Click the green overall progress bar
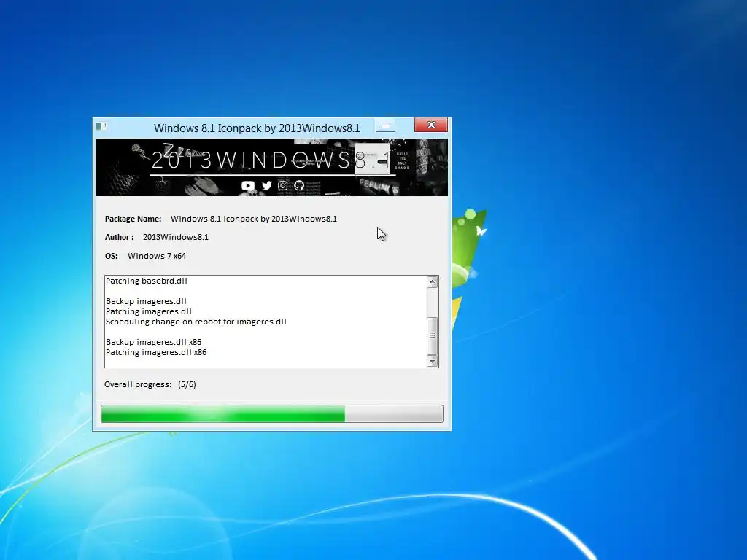The image size is (747, 560). [x=272, y=413]
